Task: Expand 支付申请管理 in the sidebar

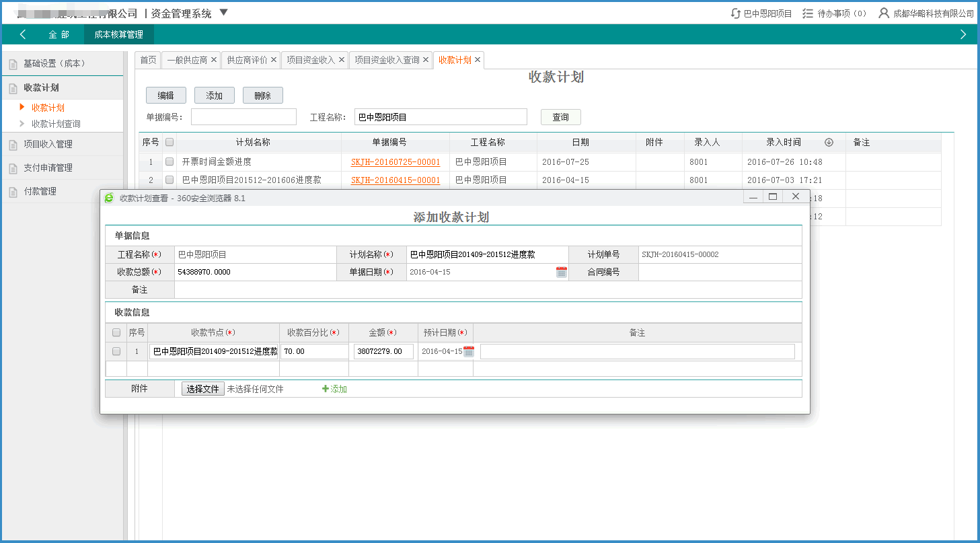Action: click(63, 168)
